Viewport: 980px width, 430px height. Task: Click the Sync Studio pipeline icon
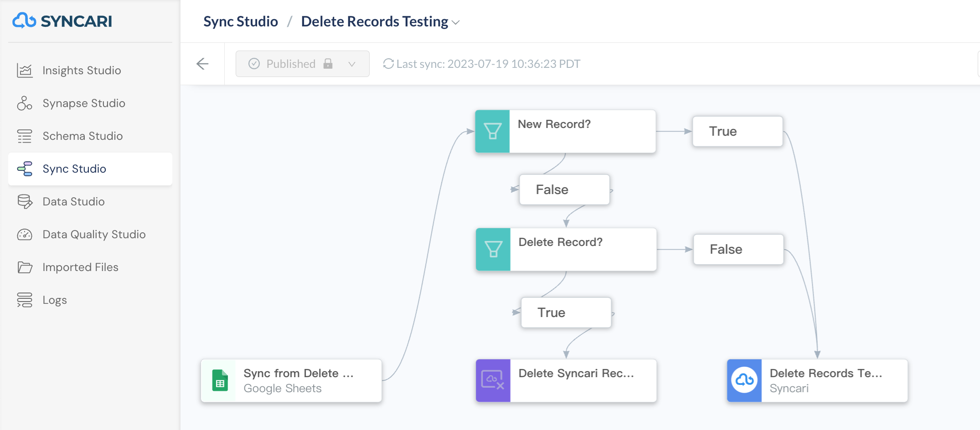click(25, 169)
